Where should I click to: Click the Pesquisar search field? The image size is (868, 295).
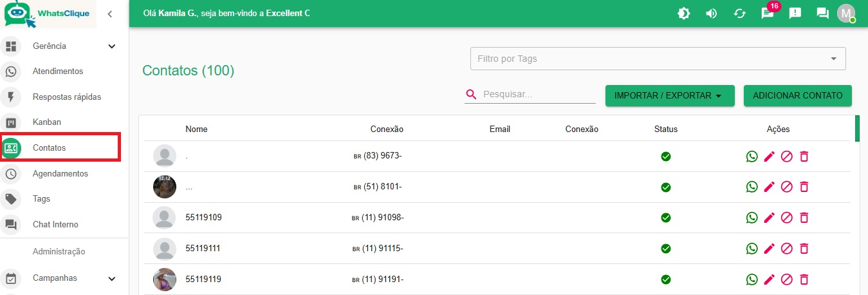538,95
